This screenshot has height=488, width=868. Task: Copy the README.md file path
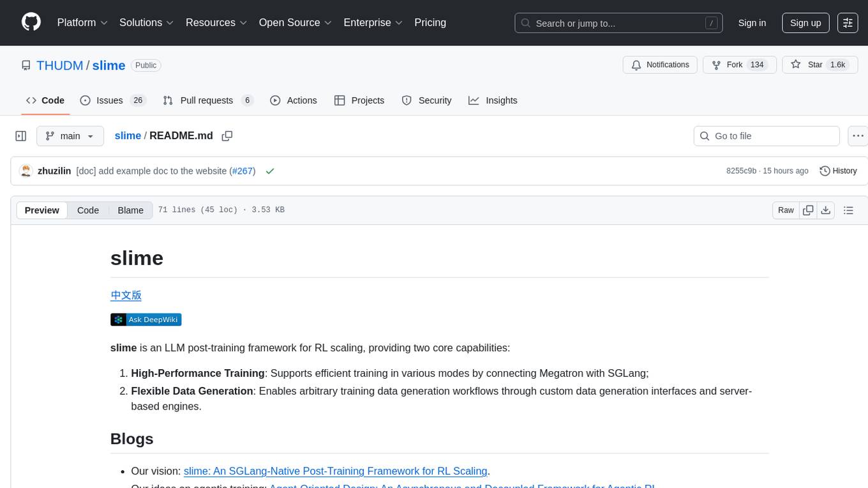point(227,136)
